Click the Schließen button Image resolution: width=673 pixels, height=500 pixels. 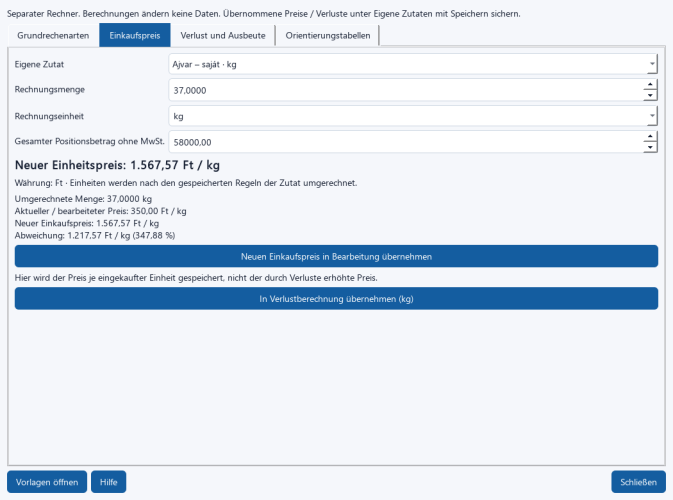(638, 482)
